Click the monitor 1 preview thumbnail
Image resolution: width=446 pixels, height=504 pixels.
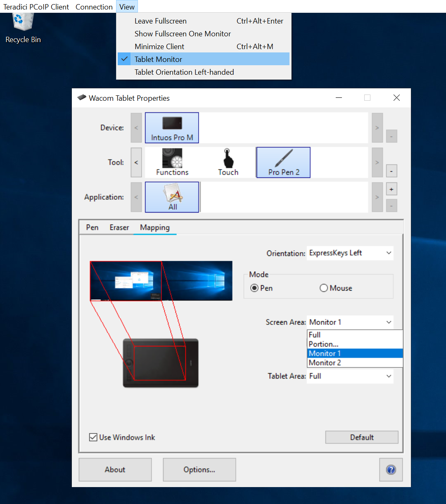(x=126, y=281)
